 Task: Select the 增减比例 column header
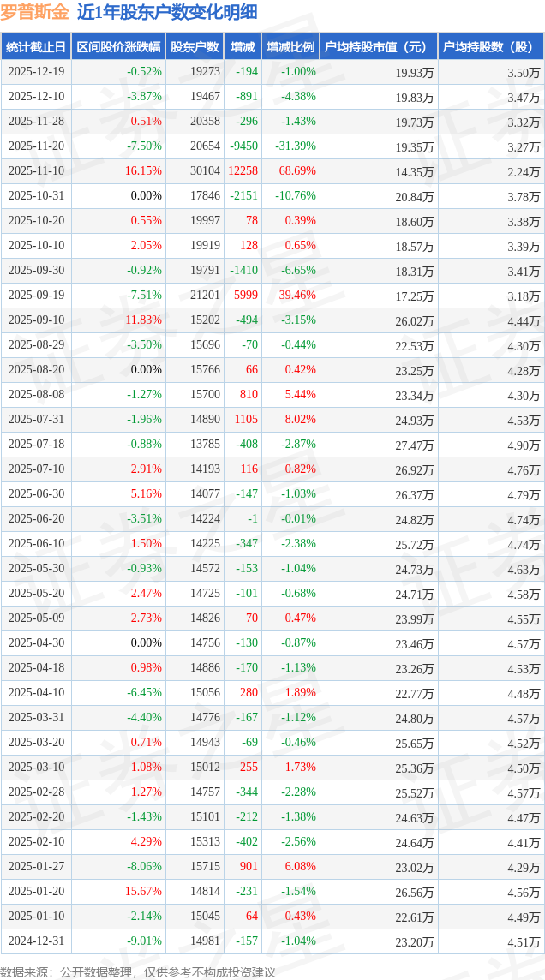click(x=290, y=47)
